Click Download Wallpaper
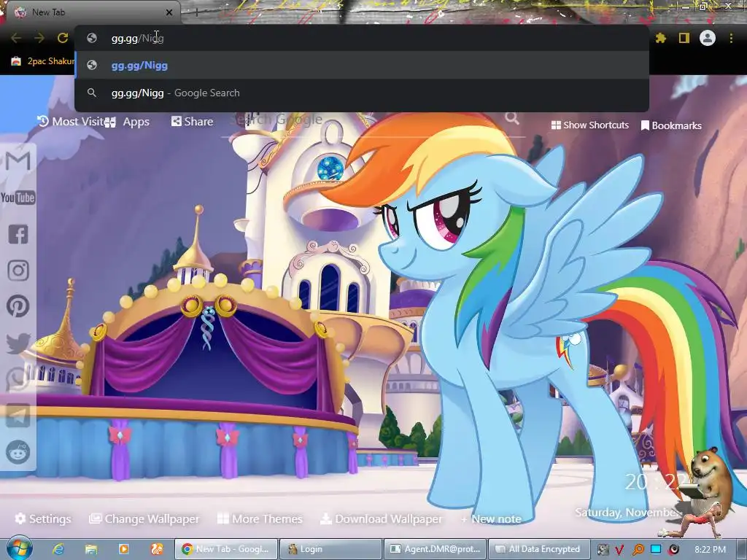The height and width of the screenshot is (560, 747). coord(381,518)
